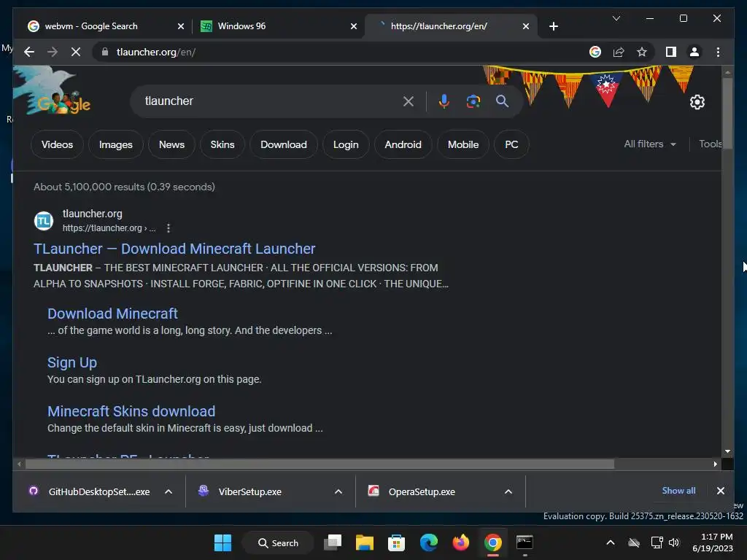Open Task View on taskbar
Image resolution: width=747 pixels, height=560 pixels.
[x=333, y=542]
